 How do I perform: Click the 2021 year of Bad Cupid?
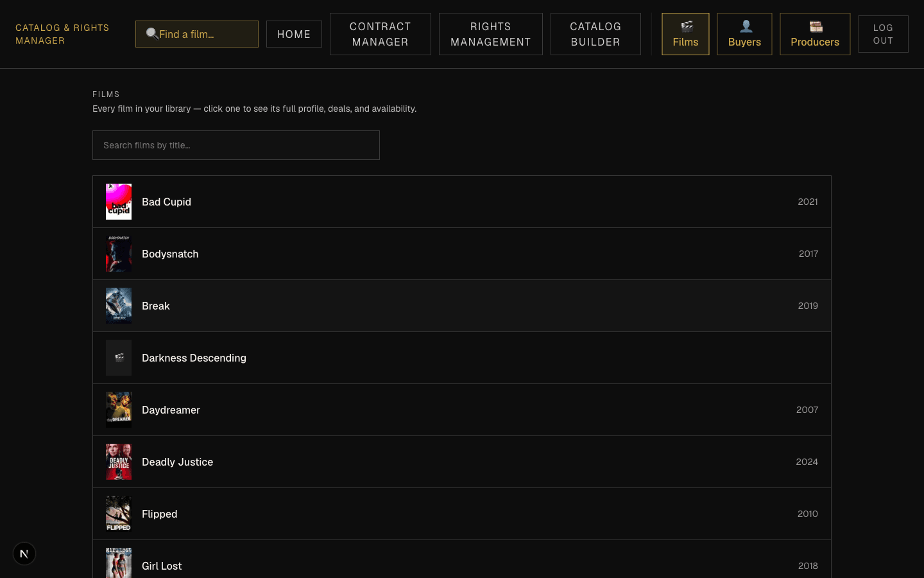pyautogui.click(x=808, y=202)
